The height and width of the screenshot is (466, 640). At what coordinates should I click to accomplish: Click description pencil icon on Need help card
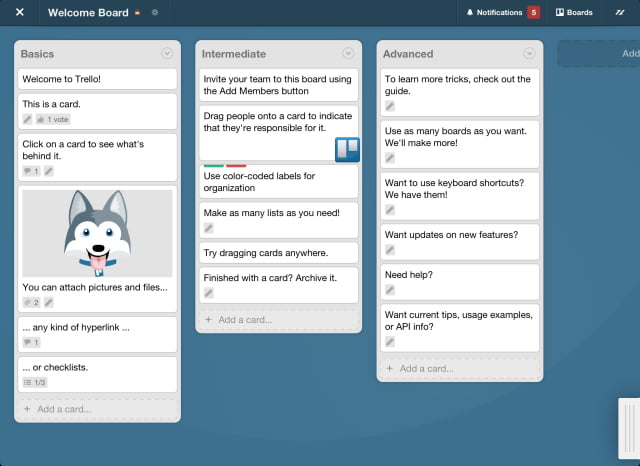pos(390,290)
